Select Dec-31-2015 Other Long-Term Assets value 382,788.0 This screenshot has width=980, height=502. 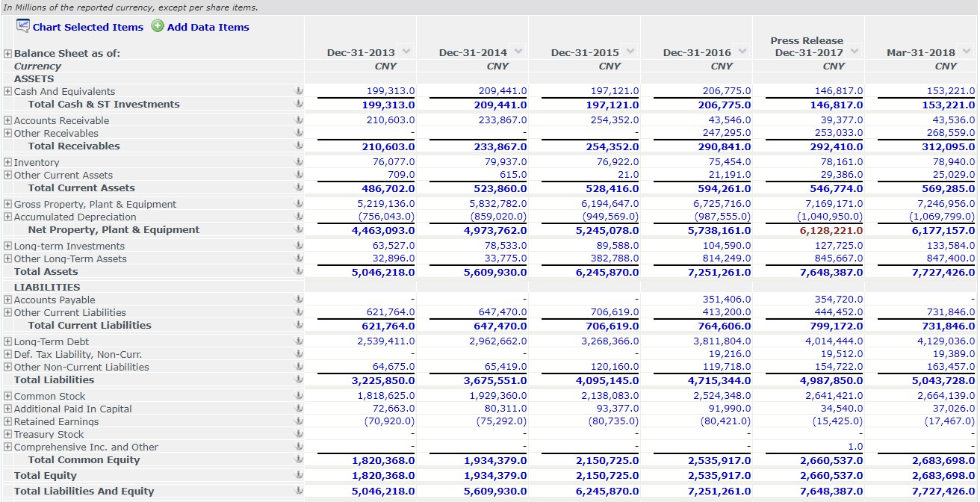[x=615, y=258]
